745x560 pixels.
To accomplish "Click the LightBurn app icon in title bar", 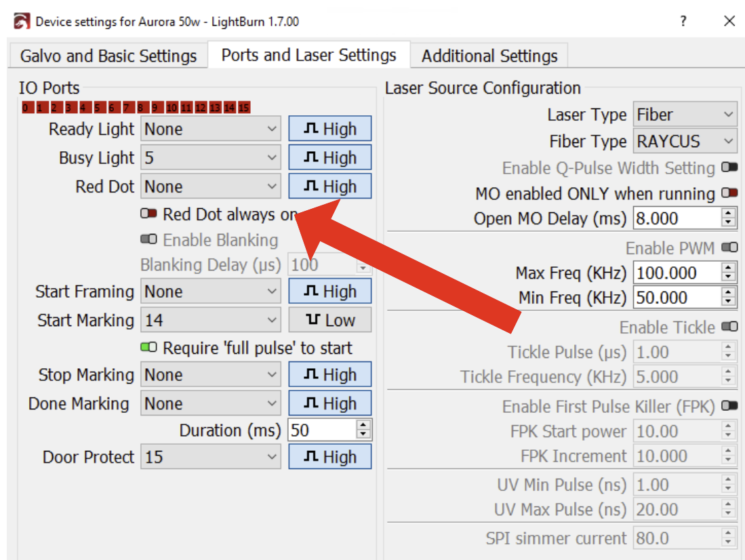I will (22, 22).
